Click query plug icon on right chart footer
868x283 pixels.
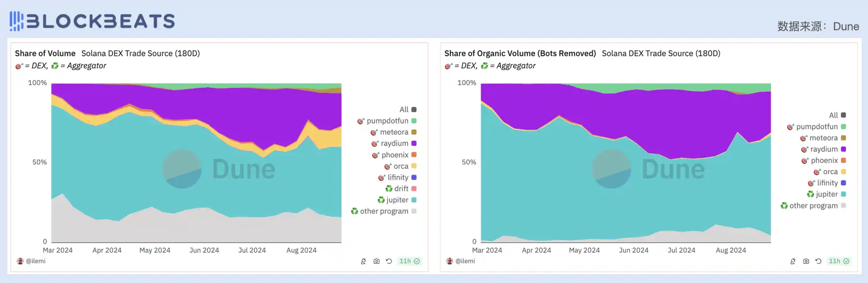tap(793, 262)
